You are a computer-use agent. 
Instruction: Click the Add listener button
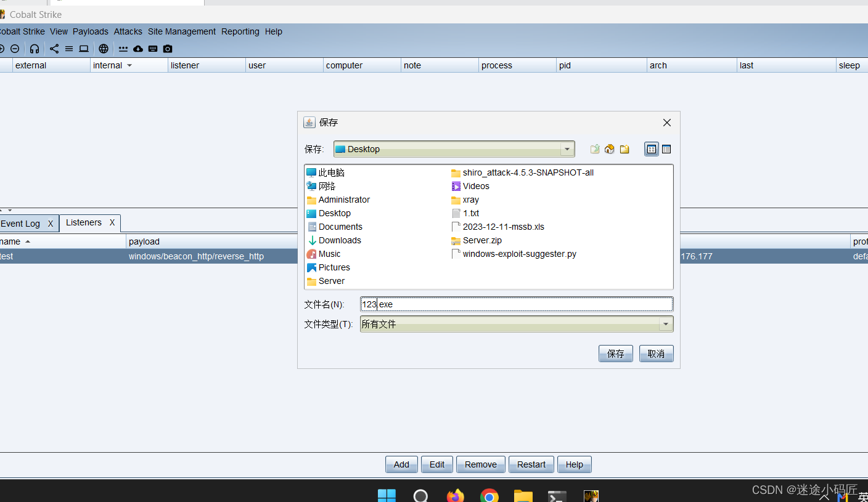click(401, 464)
